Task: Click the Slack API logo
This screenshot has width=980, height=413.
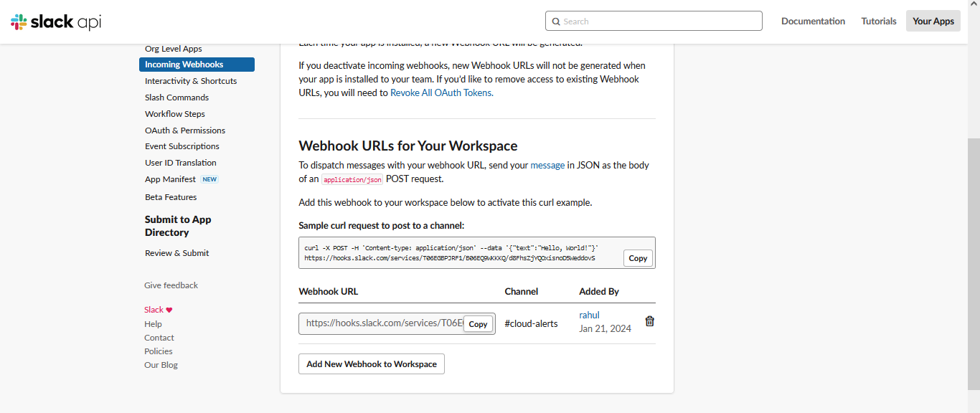Action: click(55, 21)
